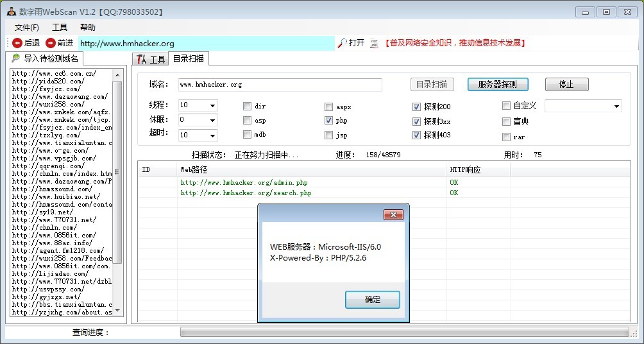This screenshot has width=644, height=344.
Task: Click the app icon in title bar
Action: click(x=11, y=12)
